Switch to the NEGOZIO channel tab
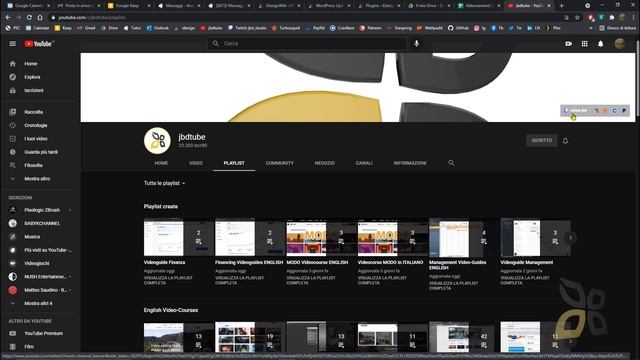This screenshot has width=640, height=360. point(324,163)
